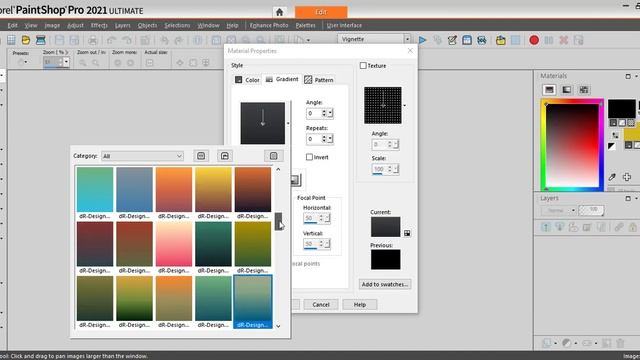Screen dimensions: 640x360
Task: Click the texture Scale field
Action: click(x=379, y=169)
